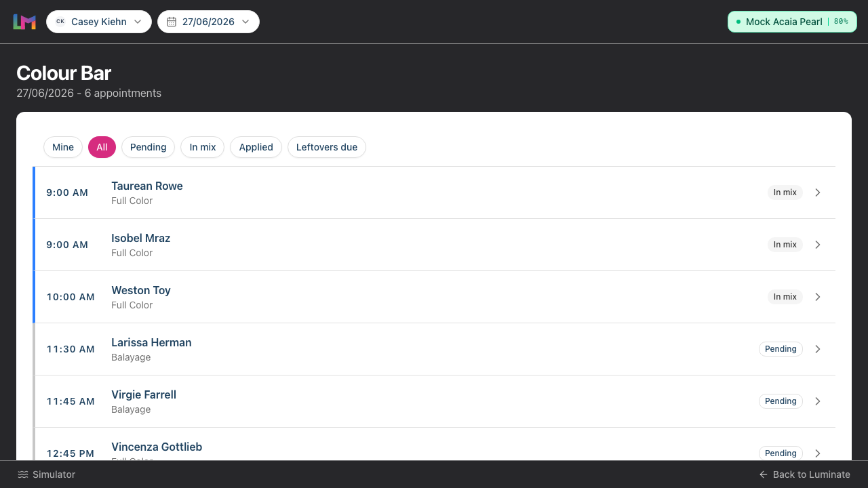Open Taurean Rowe appointment via chevron arrow
This screenshot has width=868, height=488.
point(818,192)
